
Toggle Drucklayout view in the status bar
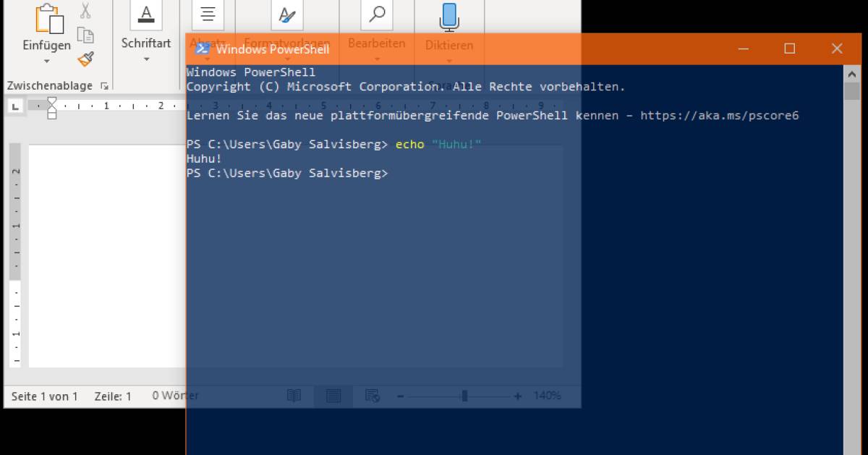tap(332, 396)
